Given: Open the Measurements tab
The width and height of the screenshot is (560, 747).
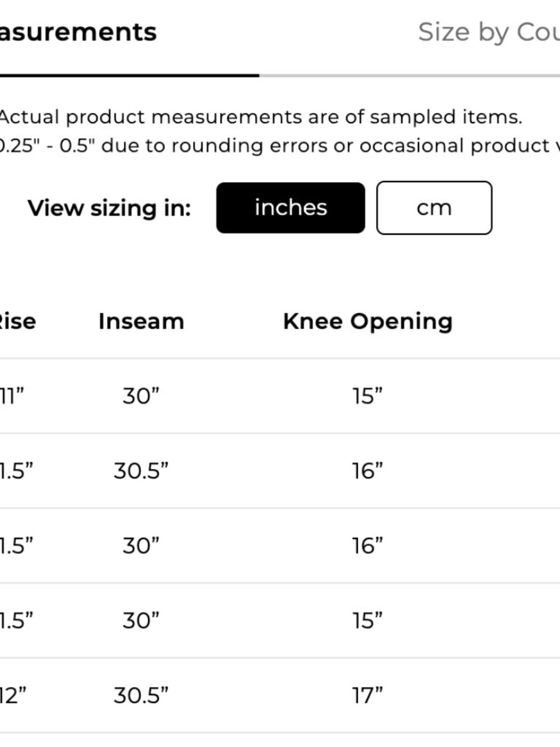Looking at the screenshot, I should (x=78, y=33).
